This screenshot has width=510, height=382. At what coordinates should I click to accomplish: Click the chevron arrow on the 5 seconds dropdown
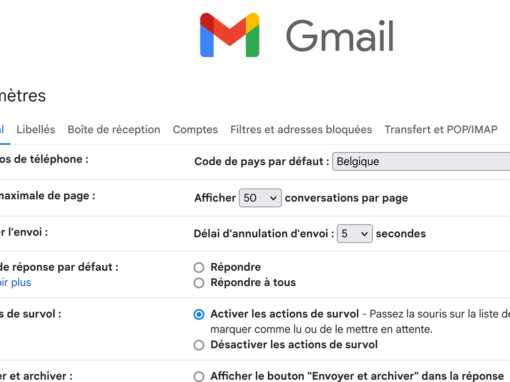364,234
